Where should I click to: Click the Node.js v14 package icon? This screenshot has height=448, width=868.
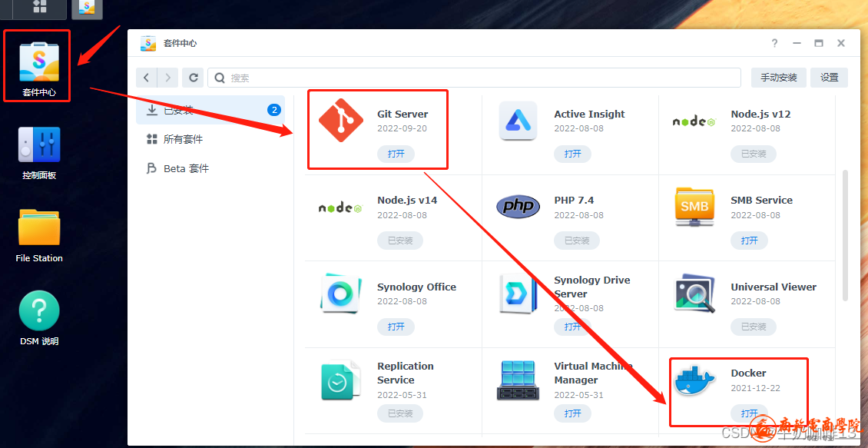[340, 208]
